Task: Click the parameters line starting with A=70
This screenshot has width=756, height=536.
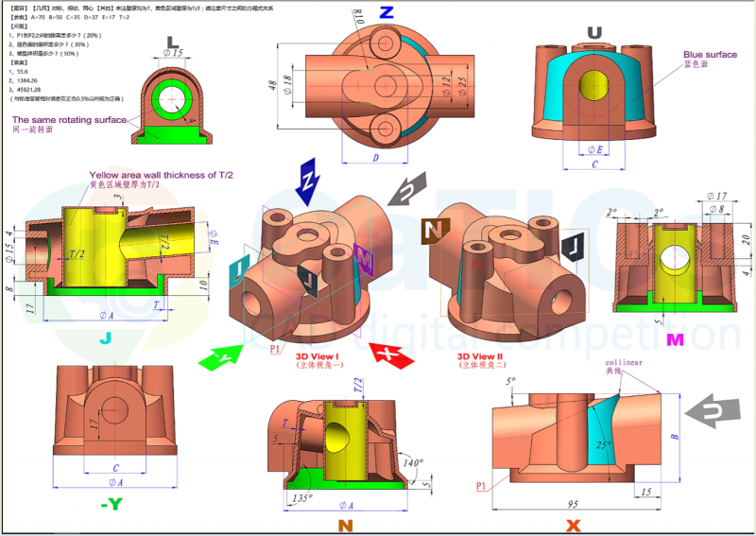Action: [x=69, y=17]
